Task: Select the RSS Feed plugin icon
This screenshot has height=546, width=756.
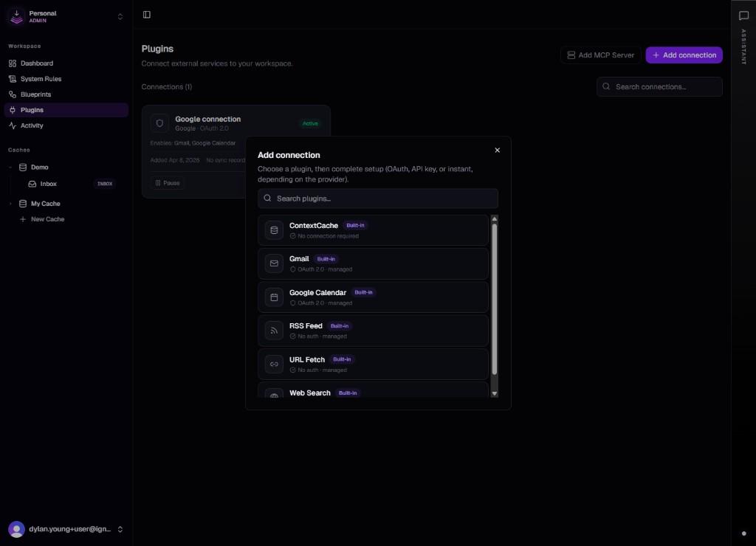Action: (274, 330)
